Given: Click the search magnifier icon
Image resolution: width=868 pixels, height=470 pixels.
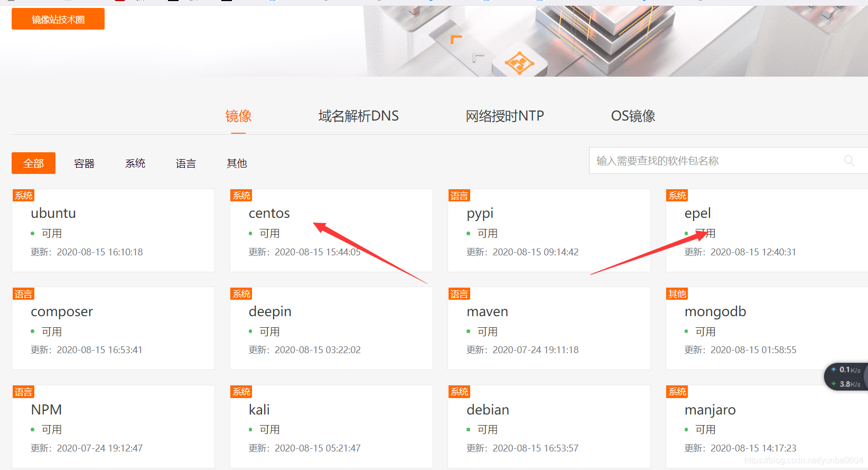Looking at the screenshot, I should point(849,161).
